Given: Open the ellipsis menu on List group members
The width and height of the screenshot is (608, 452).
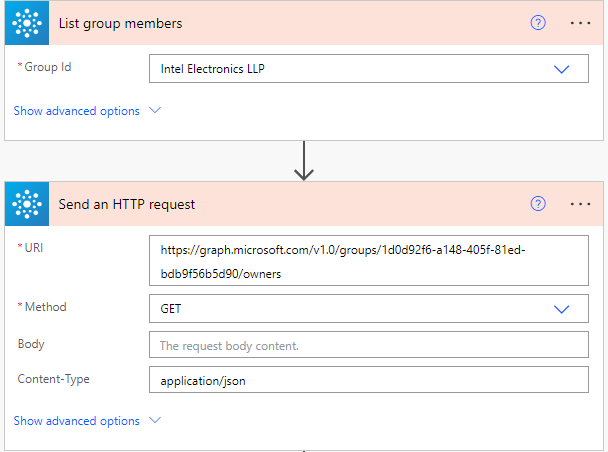Looking at the screenshot, I should point(580,23).
